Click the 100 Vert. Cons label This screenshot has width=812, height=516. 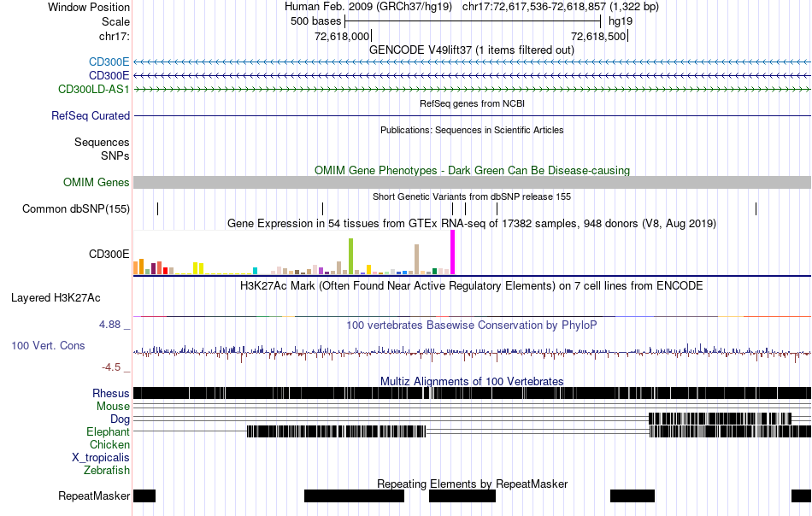48,345
